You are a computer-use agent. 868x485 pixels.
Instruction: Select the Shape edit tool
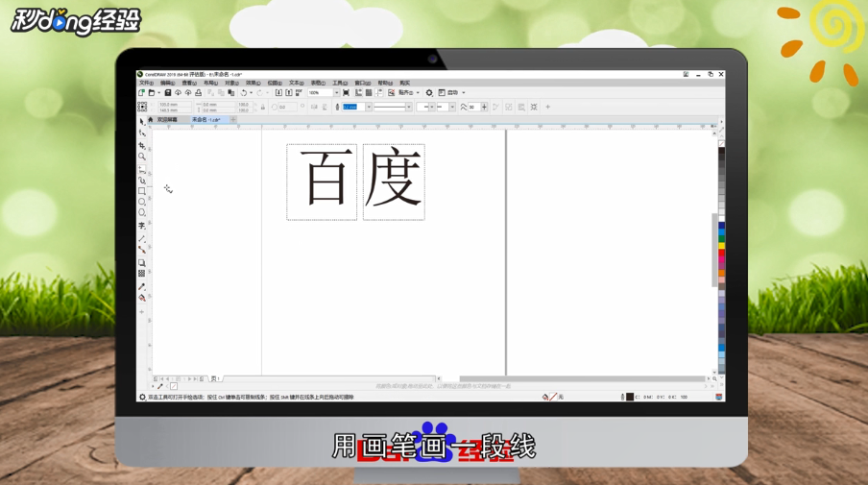pyautogui.click(x=142, y=133)
